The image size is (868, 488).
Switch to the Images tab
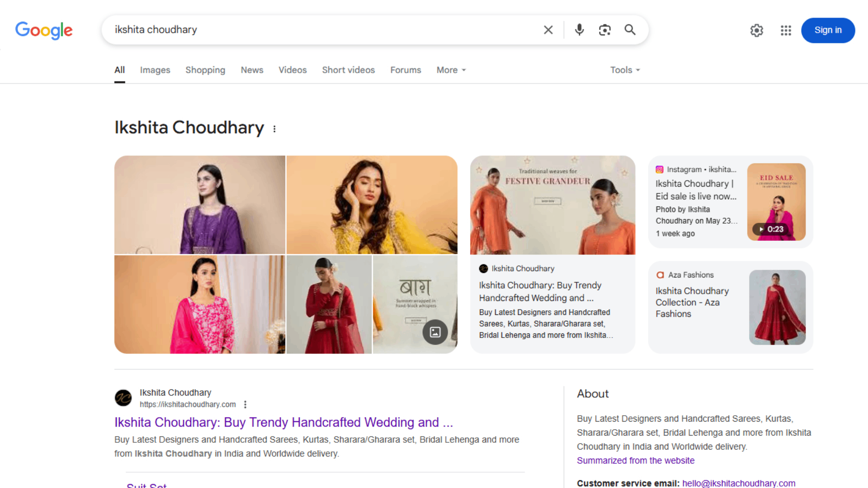[155, 70]
